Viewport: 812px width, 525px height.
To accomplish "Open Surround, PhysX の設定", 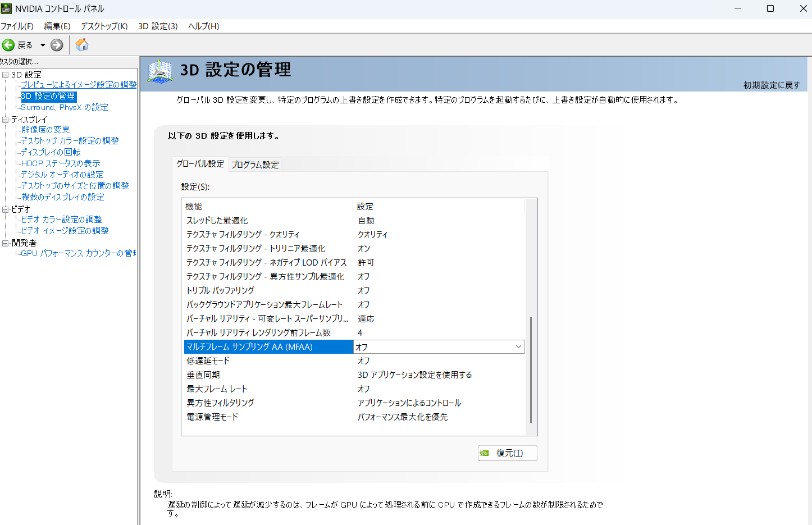I will (x=65, y=107).
